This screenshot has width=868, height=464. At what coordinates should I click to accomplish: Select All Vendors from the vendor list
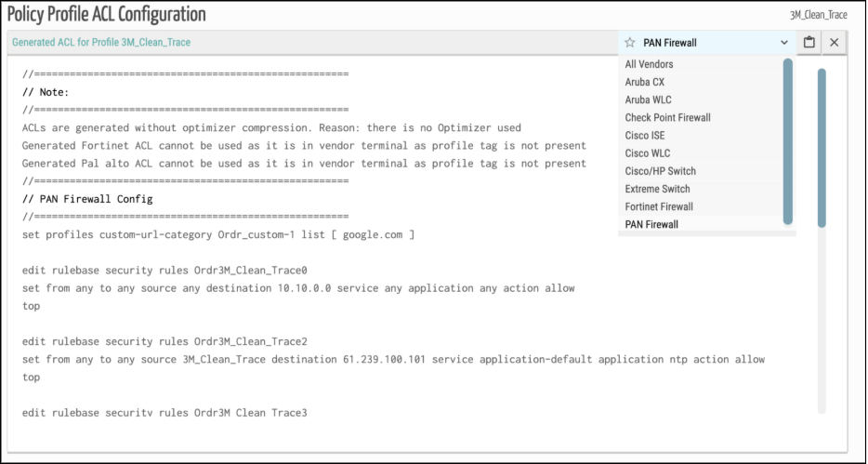pos(650,64)
